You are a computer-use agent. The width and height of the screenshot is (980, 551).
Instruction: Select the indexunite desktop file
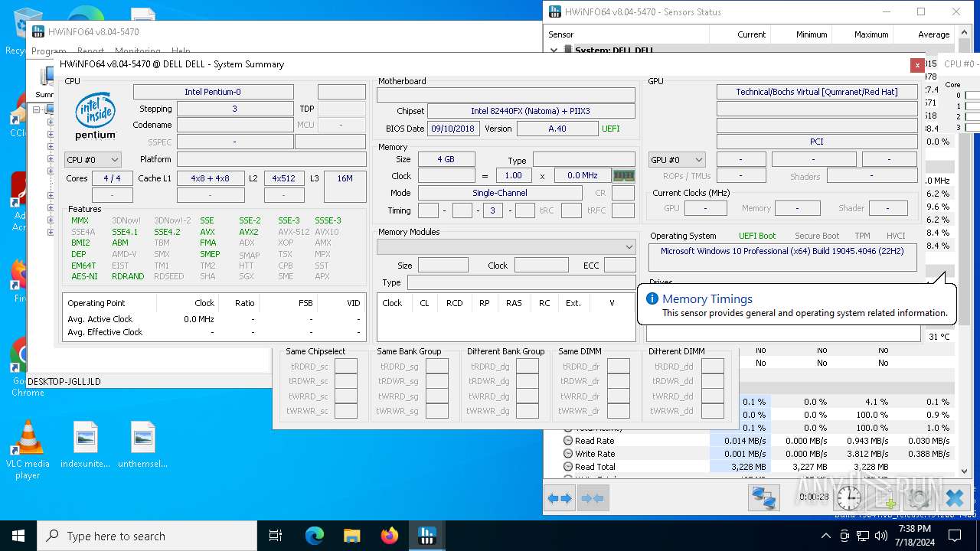click(85, 445)
